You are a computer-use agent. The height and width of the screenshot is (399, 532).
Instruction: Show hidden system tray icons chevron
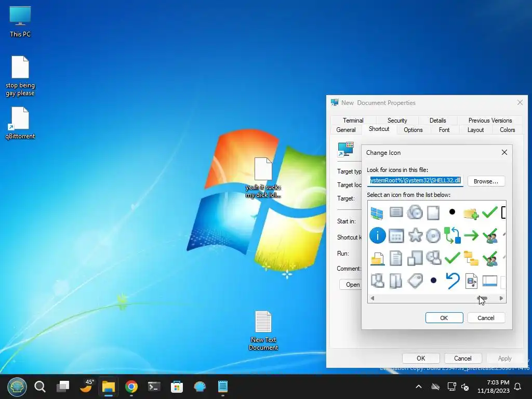click(419, 387)
